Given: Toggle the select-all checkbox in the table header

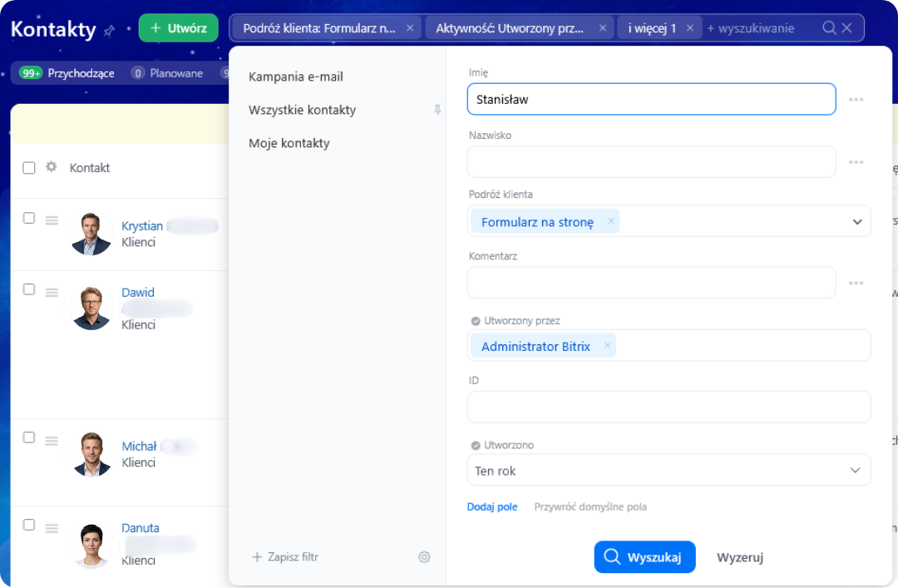Looking at the screenshot, I should click(x=28, y=168).
